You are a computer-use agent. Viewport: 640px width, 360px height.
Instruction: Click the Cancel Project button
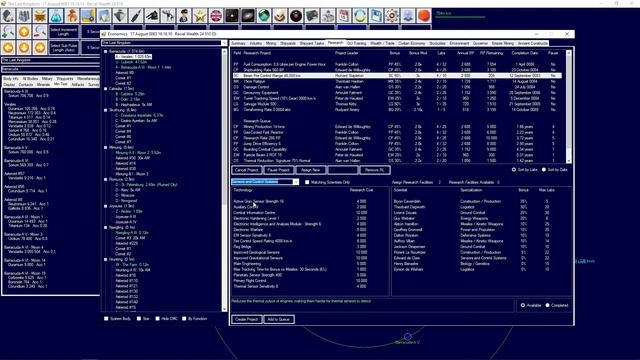pyautogui.click(x=247, y=170)
